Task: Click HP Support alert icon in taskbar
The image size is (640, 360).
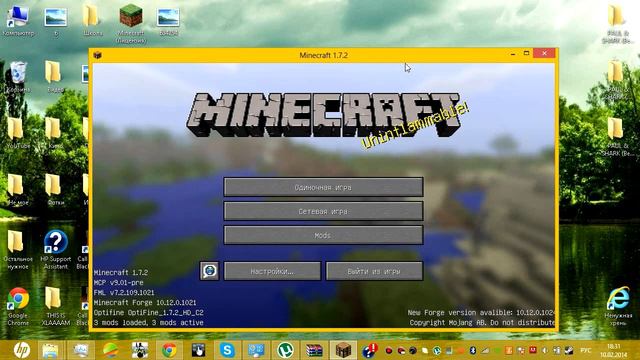Action: pyautogui.click(x=371, y=350)
